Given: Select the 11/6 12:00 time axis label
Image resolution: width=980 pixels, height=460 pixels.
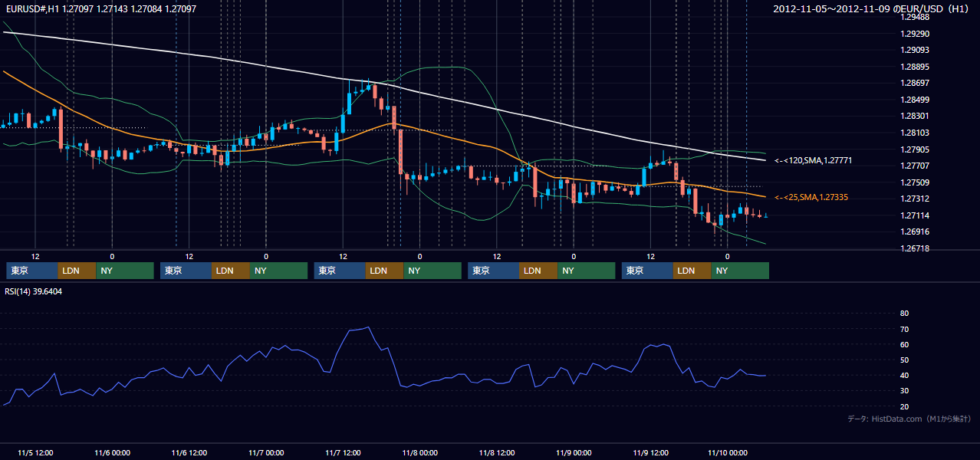Looking at the screenshot, I should tap(189, 452).
